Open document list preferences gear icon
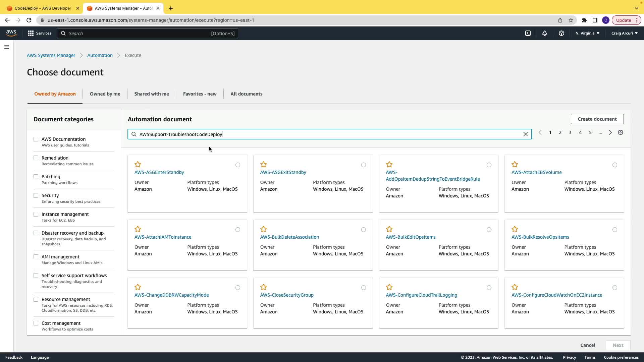Image resolution: width=644 pixels, height=362 pixels. pyautogui.click(x=621, y=133)
